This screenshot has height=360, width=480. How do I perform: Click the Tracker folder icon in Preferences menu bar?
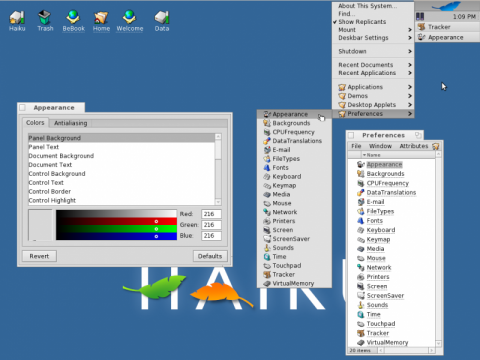(x=436, y=146)
